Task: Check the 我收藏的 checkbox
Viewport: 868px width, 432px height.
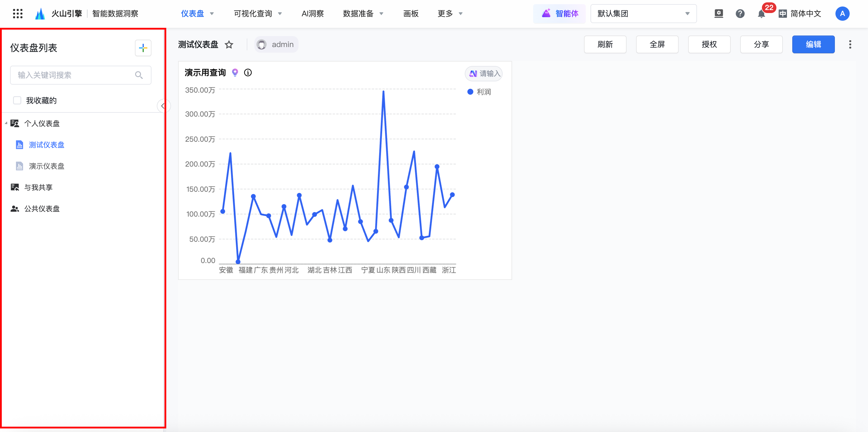Action: click(x=17, y=100)
